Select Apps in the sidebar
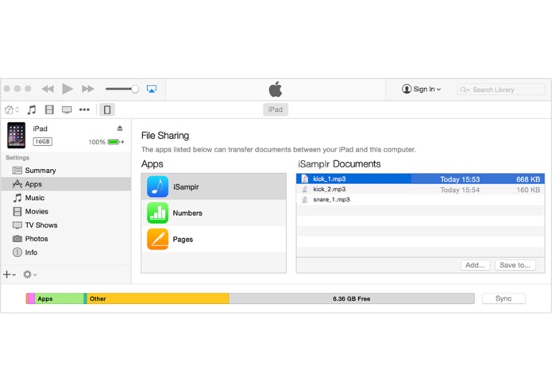The width and height of the screenshot is (552, 392). coord(66,184)
